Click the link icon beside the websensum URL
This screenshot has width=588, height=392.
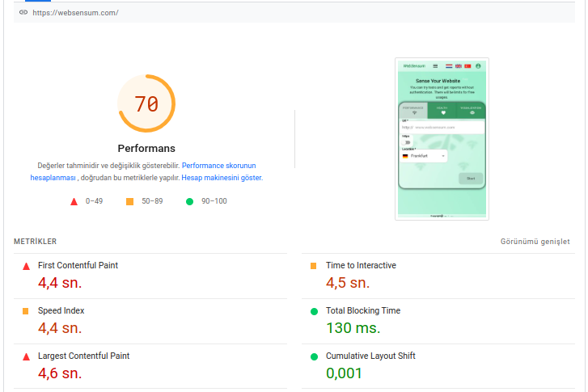click(x=23, y=12)
